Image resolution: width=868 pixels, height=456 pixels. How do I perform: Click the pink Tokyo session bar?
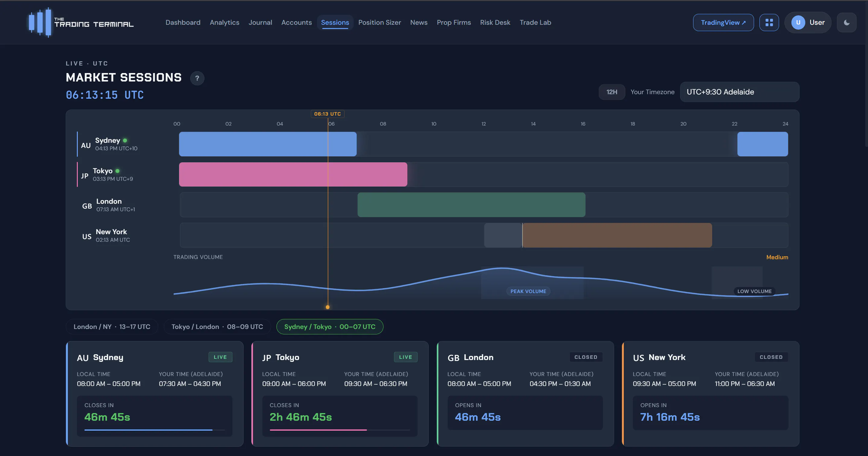[x=293, y=174]
